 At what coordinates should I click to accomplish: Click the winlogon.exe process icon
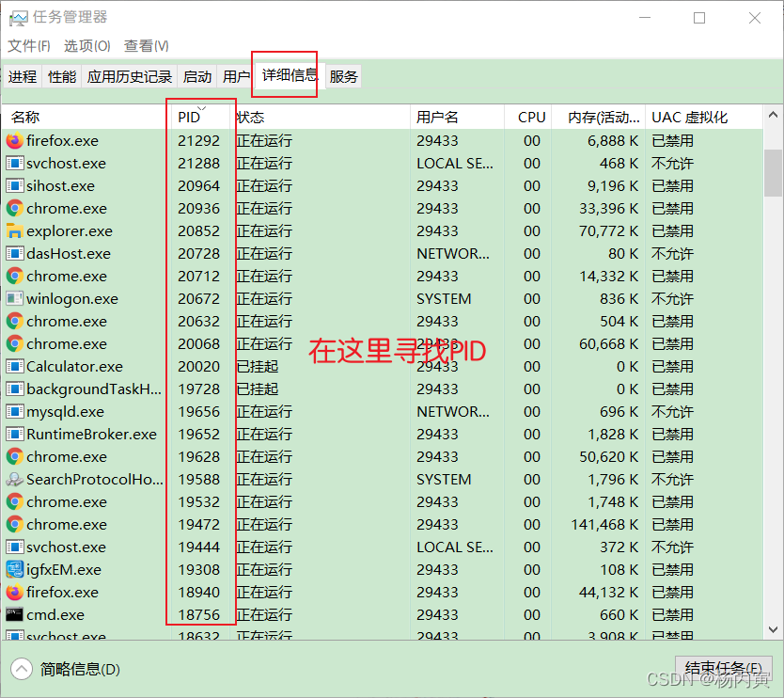(x=14, y=299)
